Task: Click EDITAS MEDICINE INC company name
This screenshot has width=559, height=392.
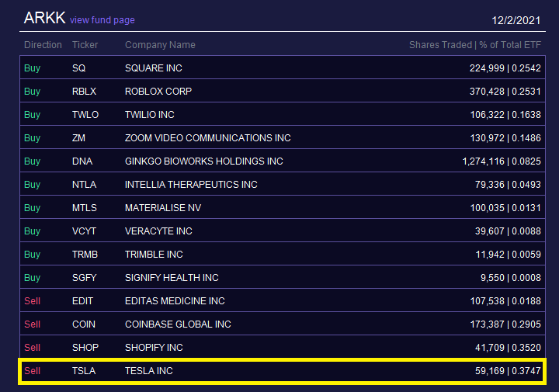Action: pyautogui.click(x=175, y=301)
